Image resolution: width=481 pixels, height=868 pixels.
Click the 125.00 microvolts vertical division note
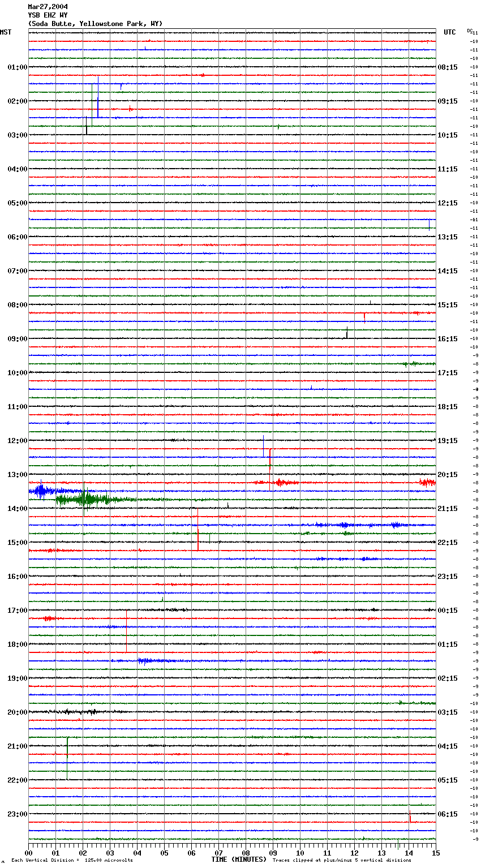pyautogui.click(x=72, y=861)
